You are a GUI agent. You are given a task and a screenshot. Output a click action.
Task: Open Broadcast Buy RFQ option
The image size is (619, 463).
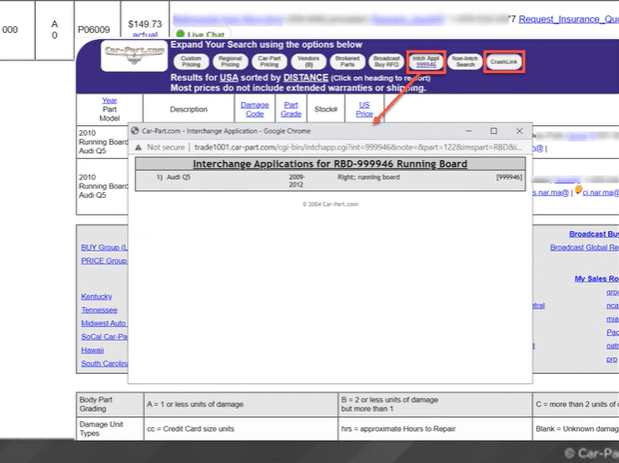point(386,61)
